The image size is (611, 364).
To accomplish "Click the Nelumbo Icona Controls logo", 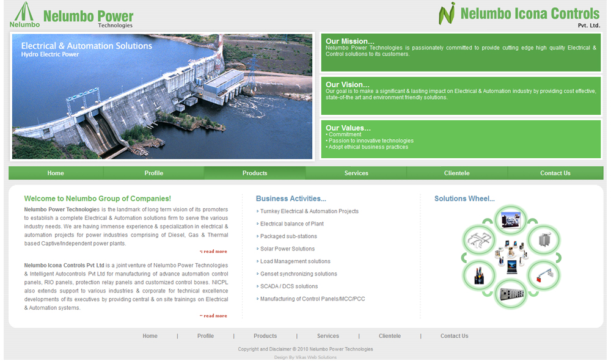I will click(x=519, y=15).
